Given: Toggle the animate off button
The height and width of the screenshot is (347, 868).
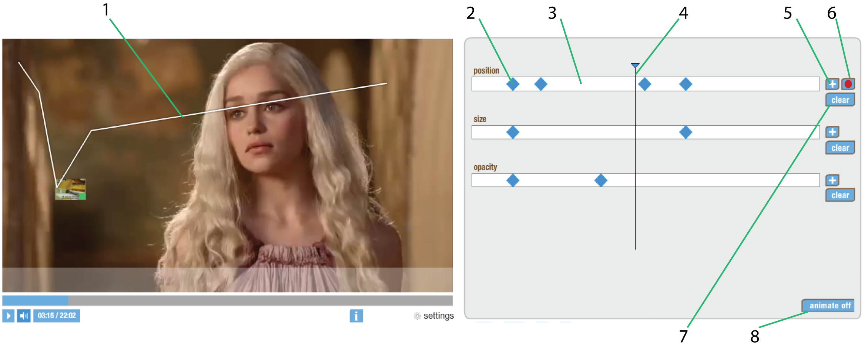Looking at the screenshot, I should pos(828,306).
